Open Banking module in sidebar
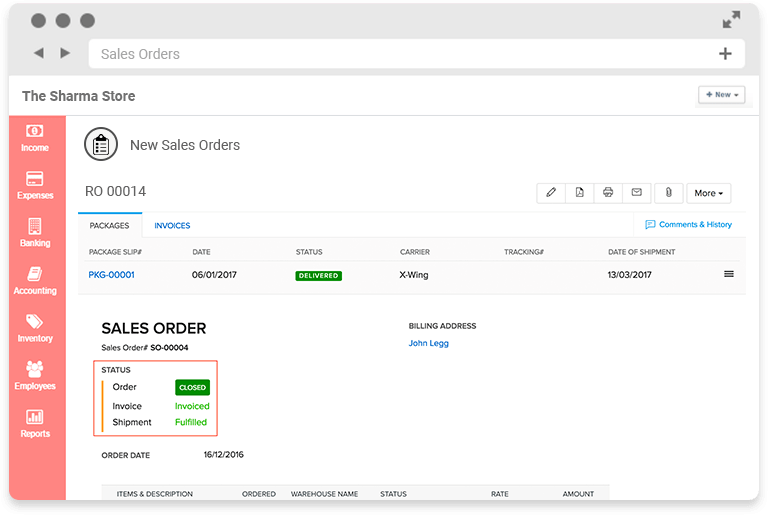Screen dimensions: 773x515 click(x=35, y=233)
